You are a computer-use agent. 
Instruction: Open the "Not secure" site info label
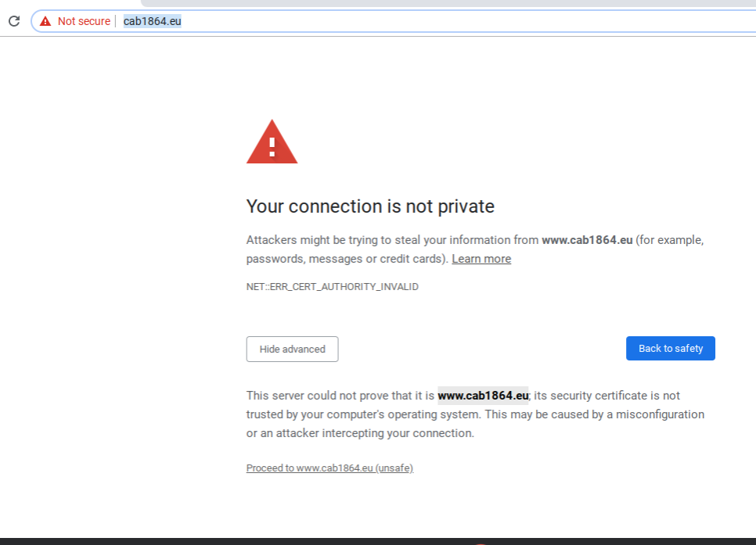(84, 21)
